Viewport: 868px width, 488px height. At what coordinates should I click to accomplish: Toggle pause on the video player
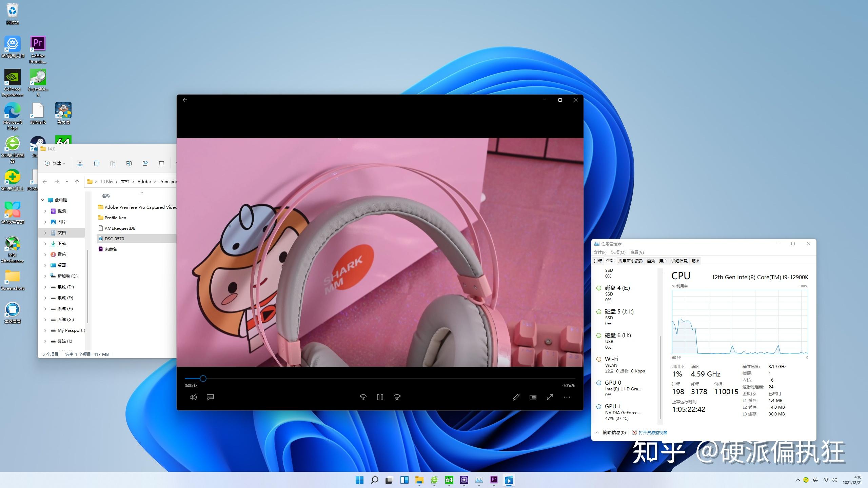coord(380,397)
